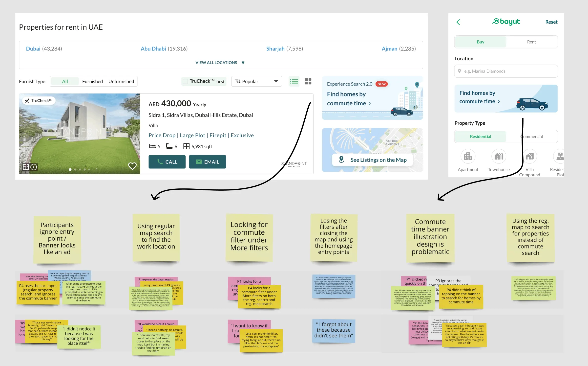The height and width of the screenshot is (366, 588).
Task: Open the Popular sort dropdown
Action: click(x=256, y=81)
